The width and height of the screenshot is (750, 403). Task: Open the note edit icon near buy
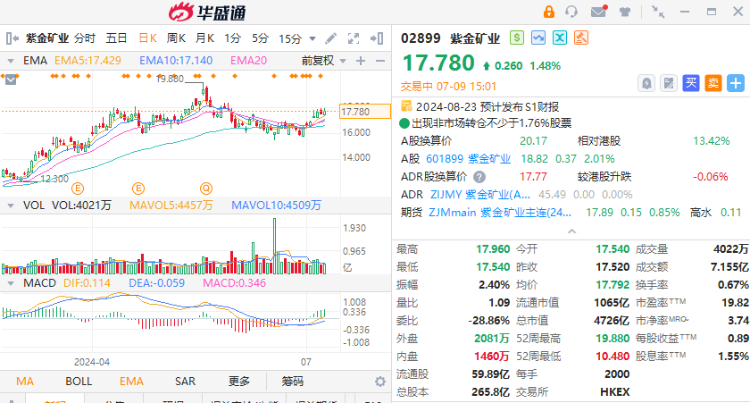pos(669,84)
